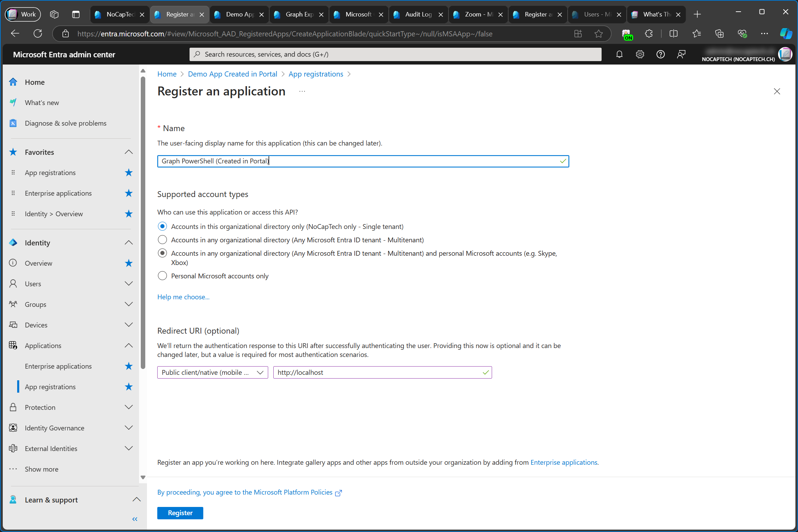Click the feedback smiley face icon

pyautogui.click(x=681, y=54)
